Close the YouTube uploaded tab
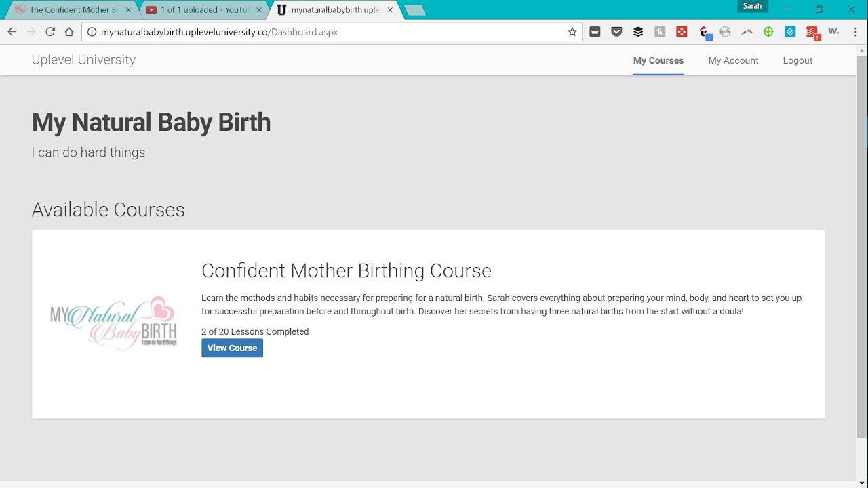 259,10
